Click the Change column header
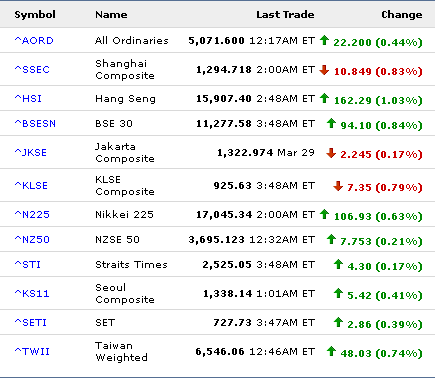The image size is (435, 379). point(402,15)
